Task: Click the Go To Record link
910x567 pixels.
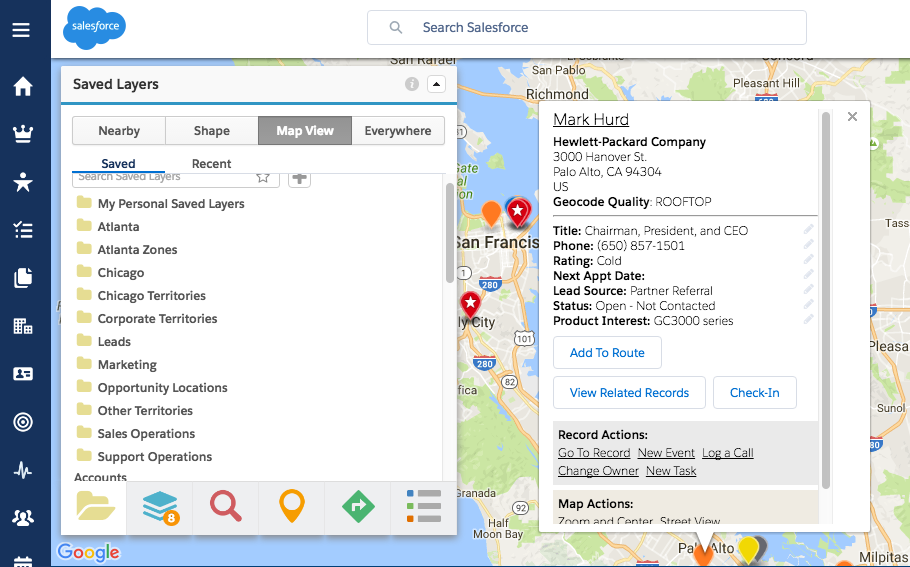Action: pyautogui.click(x=594, y=453)
